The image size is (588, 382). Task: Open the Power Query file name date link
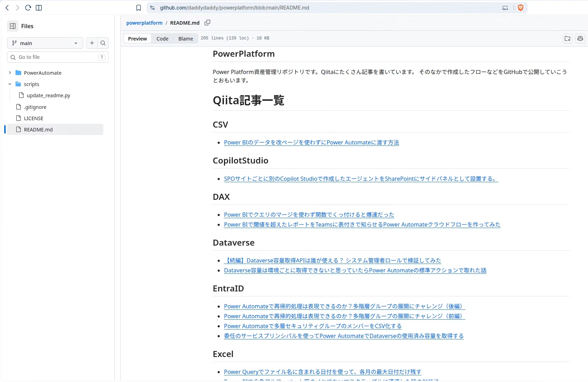tap(323, 372)
